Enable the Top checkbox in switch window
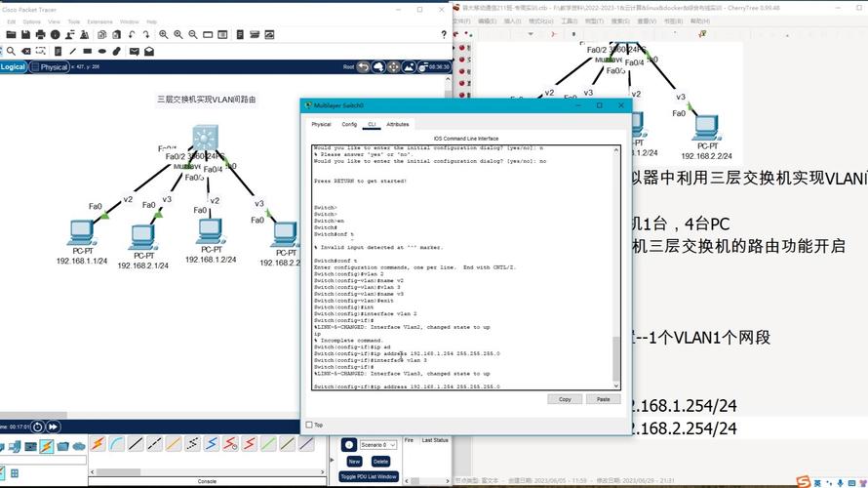The height and width of the screenshot is (488, 868). 309,425
